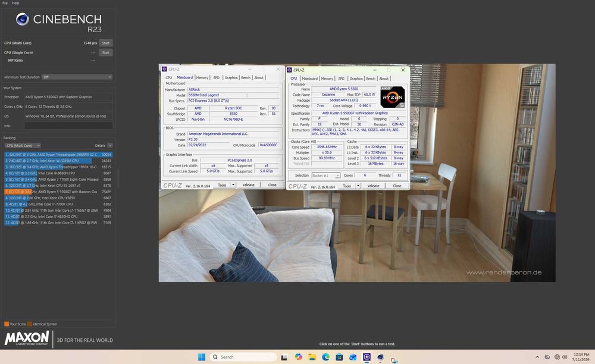Open the Windows Start menu

(x=202, y=357)
